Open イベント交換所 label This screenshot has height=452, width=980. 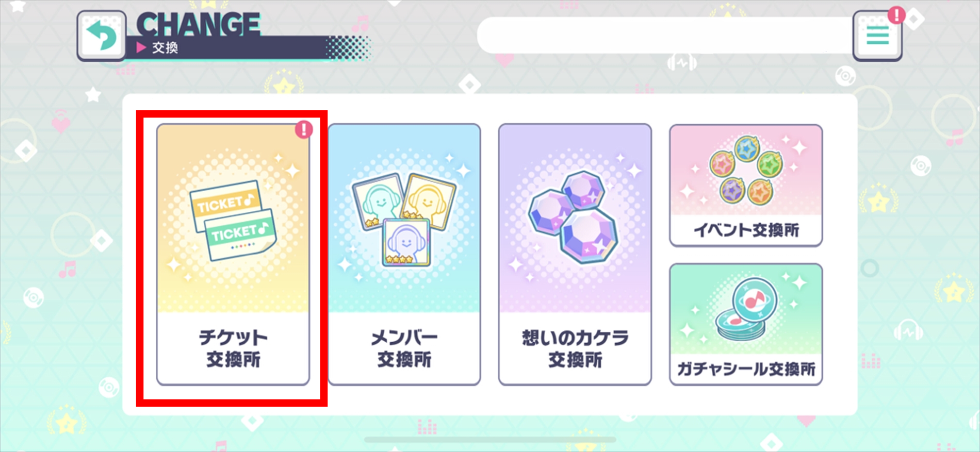[746, 230]
